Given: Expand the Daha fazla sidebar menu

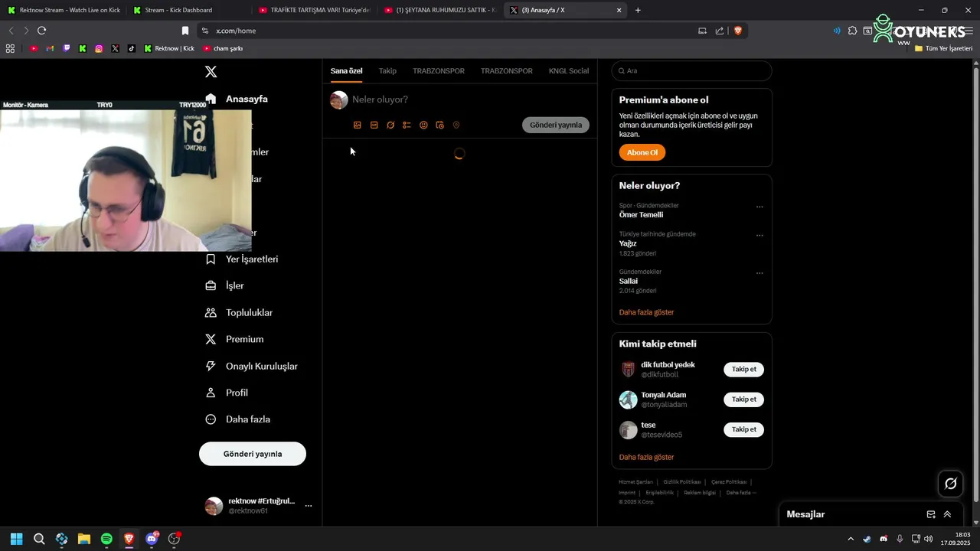Looking at the screenshot, I should [237, 419].
